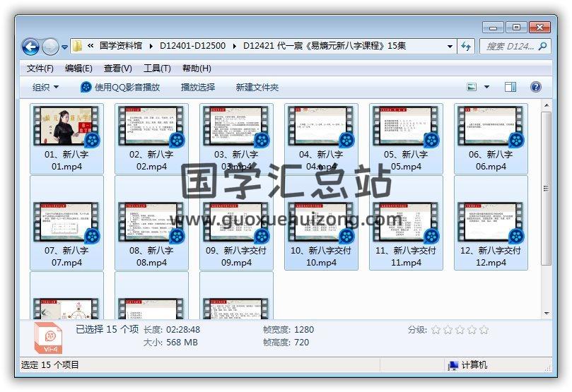Select video 09、新八字交付 09.mp4 thumbnail
Image resolution: width=572 pixels, height=392 pixels.
coord(236,222)
